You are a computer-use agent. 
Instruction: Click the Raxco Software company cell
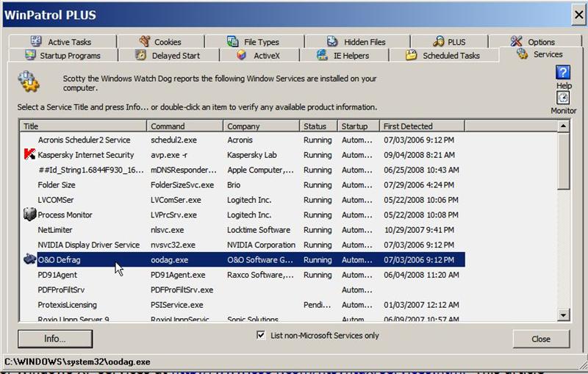[261, 275]
